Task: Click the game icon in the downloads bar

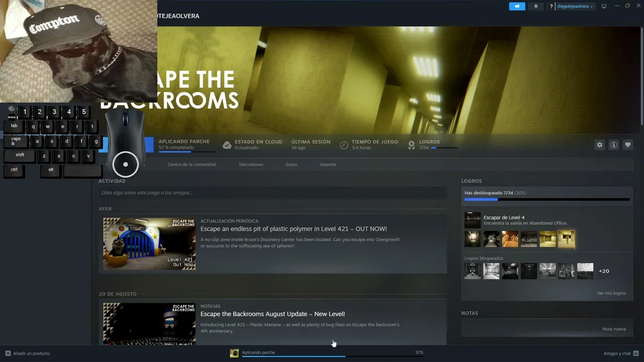Action: 234,353
